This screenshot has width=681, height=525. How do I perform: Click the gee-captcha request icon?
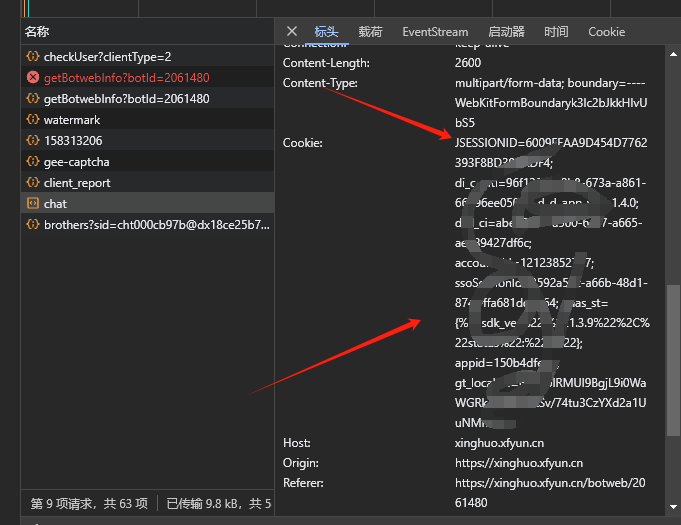32,162
